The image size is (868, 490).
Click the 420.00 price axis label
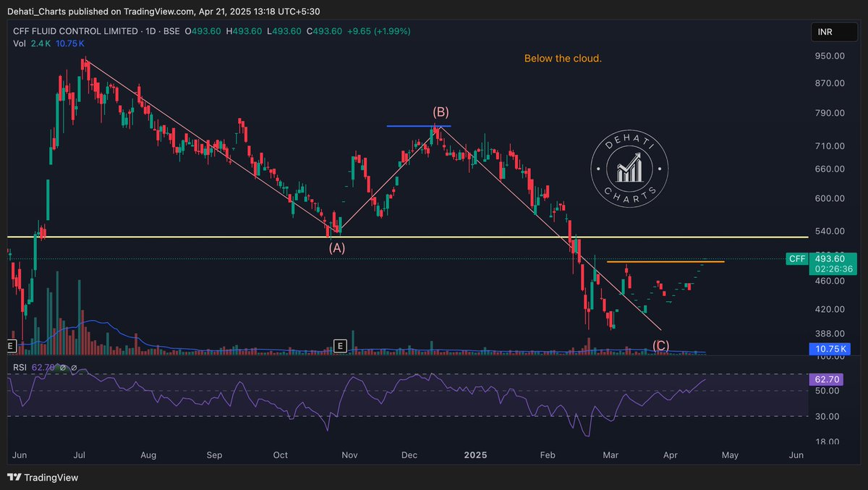pyautogui.click(x=830, y=309)
